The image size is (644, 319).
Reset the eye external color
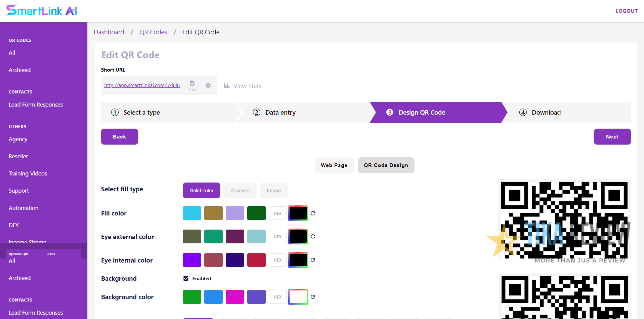313,236
